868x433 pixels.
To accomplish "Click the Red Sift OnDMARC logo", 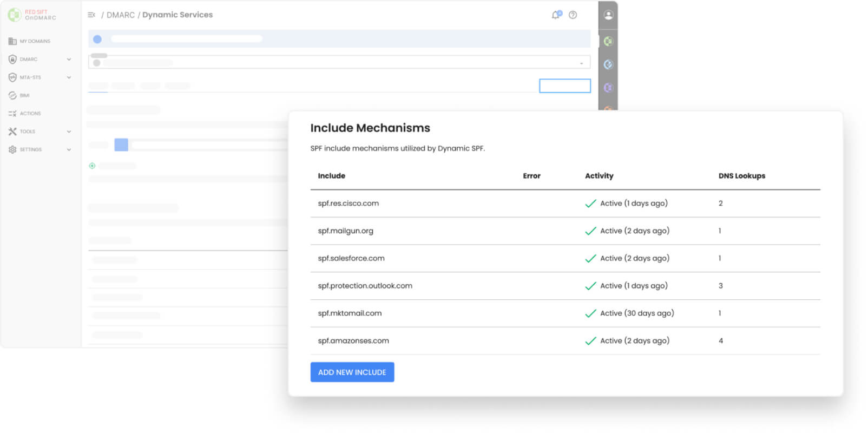I will [x=32, y=15].
